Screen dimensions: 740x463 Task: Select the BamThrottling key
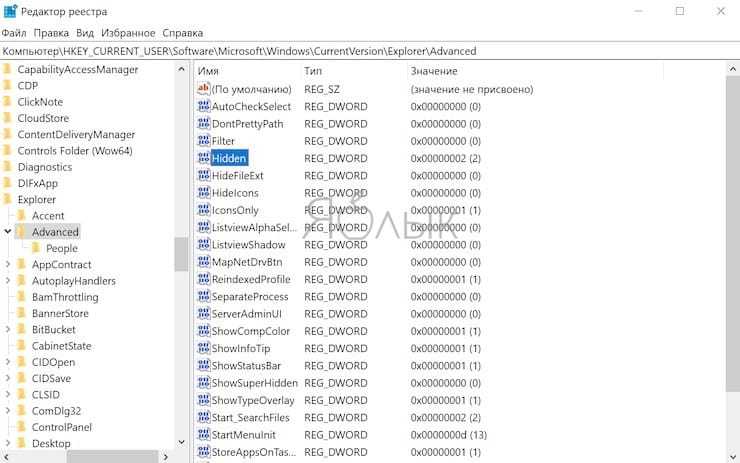(65, 297)
